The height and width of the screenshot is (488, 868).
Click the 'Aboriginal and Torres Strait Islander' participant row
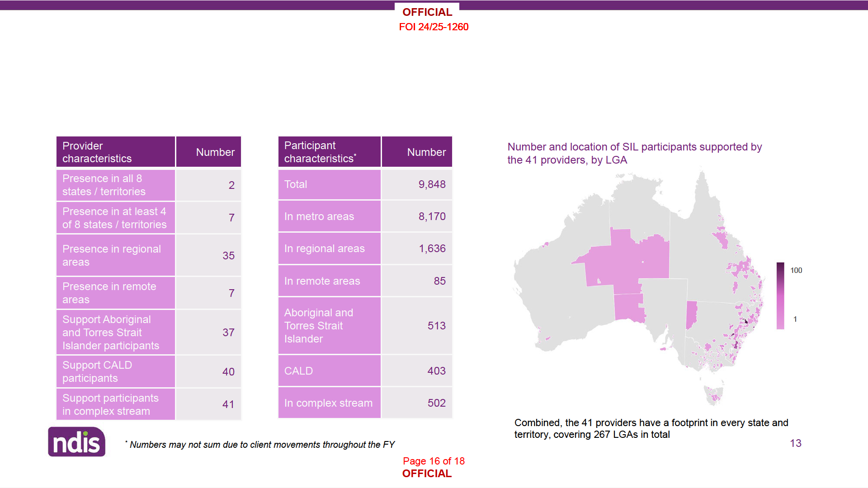tap(329, 326)
